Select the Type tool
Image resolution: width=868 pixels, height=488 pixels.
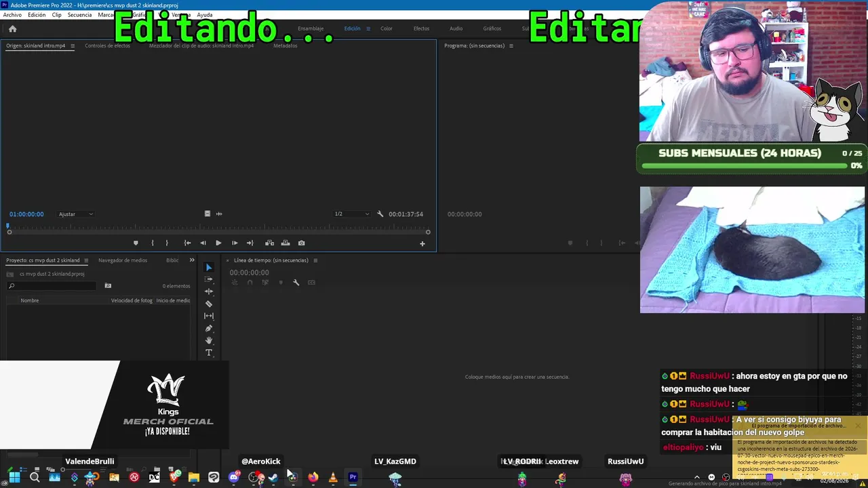click(209, 352)
